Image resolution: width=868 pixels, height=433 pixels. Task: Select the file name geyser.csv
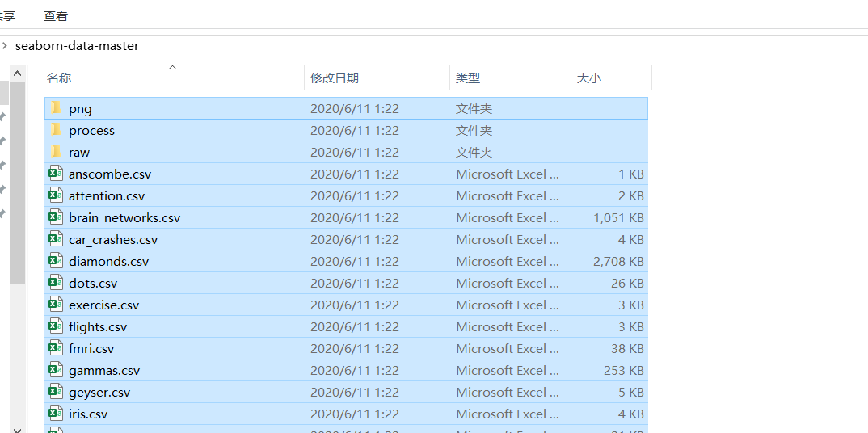pos(99,392)
